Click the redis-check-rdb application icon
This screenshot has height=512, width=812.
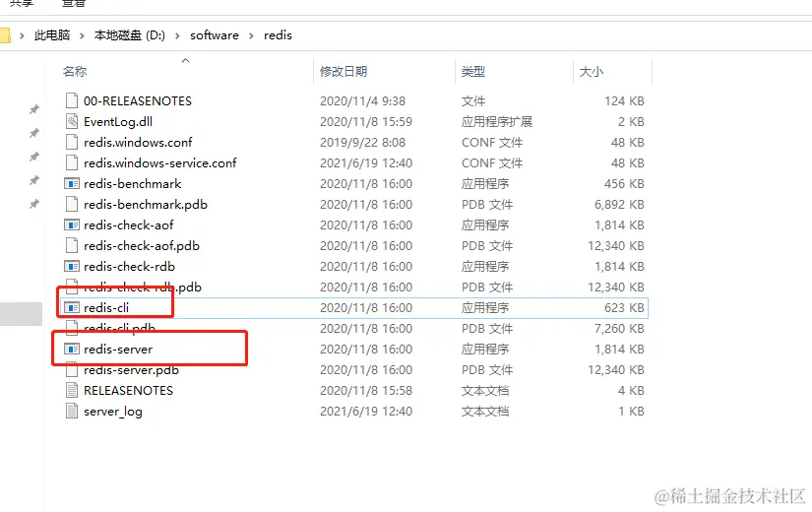click(x=72, y=267)
